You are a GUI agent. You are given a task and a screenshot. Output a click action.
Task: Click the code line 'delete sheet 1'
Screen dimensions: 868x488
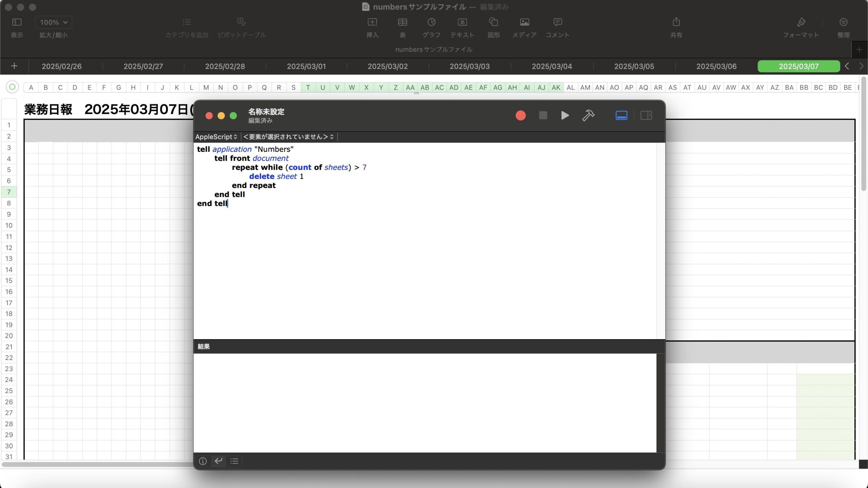(x=276, y=177)
